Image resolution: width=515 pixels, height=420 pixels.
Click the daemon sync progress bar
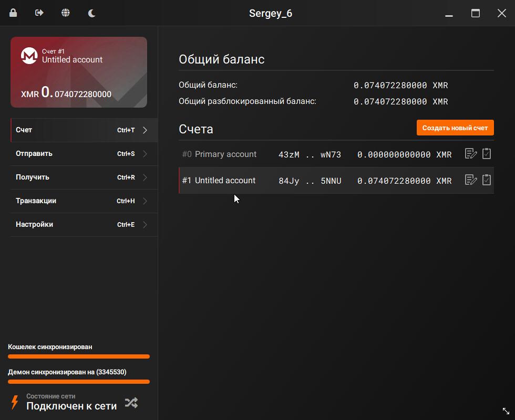[79, 382]
